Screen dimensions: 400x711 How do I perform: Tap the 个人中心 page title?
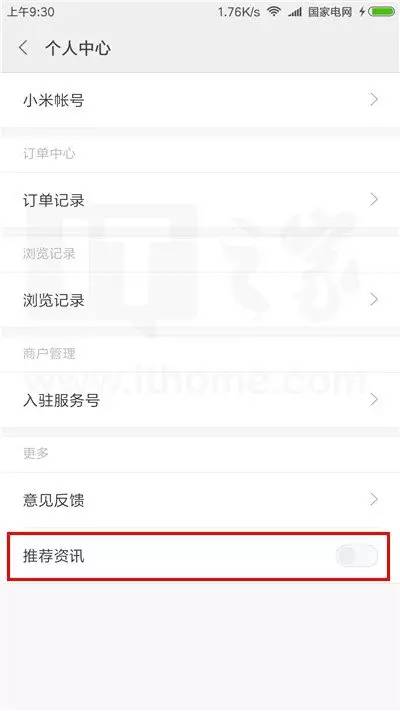coord(78,48)
